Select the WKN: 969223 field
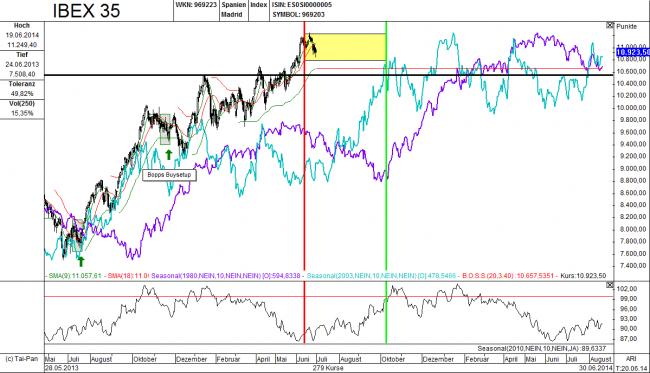This screenshot has width=650, height=373. pos(196,5)
